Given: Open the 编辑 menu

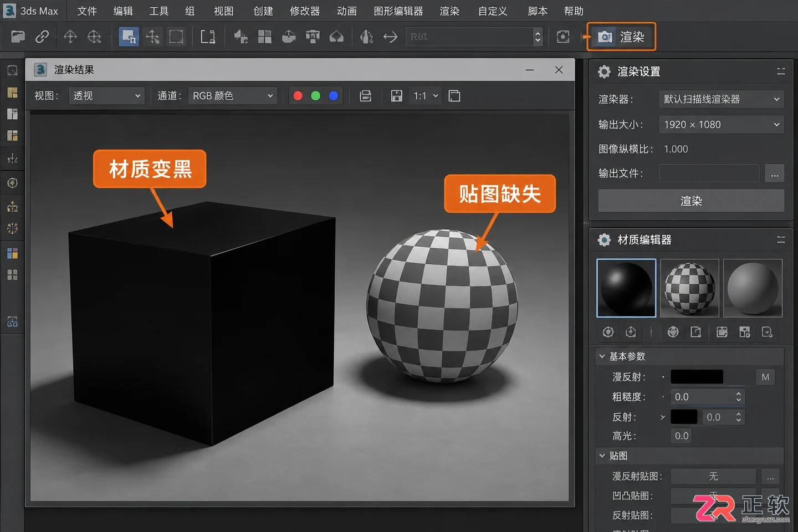Looking at the screenshot, I should tap(123, 11).
